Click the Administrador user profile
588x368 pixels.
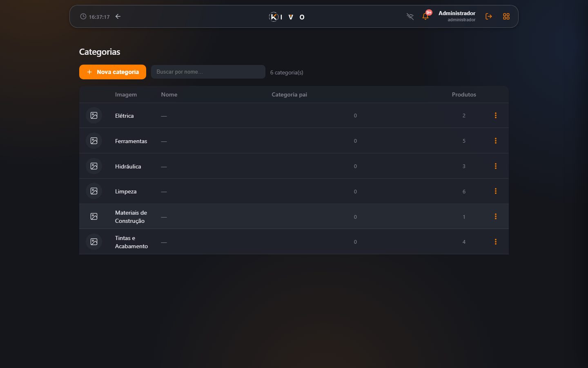coord(457,16)
